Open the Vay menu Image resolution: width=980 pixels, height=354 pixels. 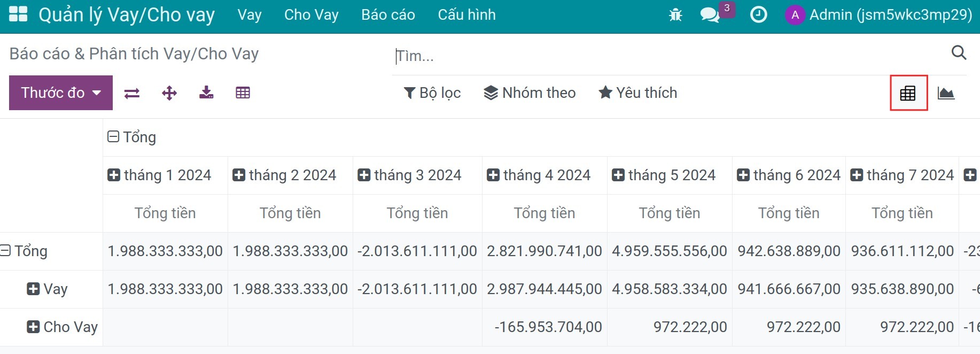point(250,15)
